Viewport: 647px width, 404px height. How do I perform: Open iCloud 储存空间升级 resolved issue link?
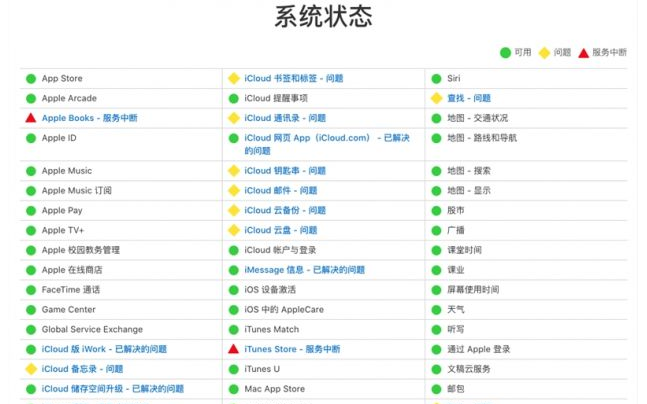pyautogui.click(x=113, y=389)
